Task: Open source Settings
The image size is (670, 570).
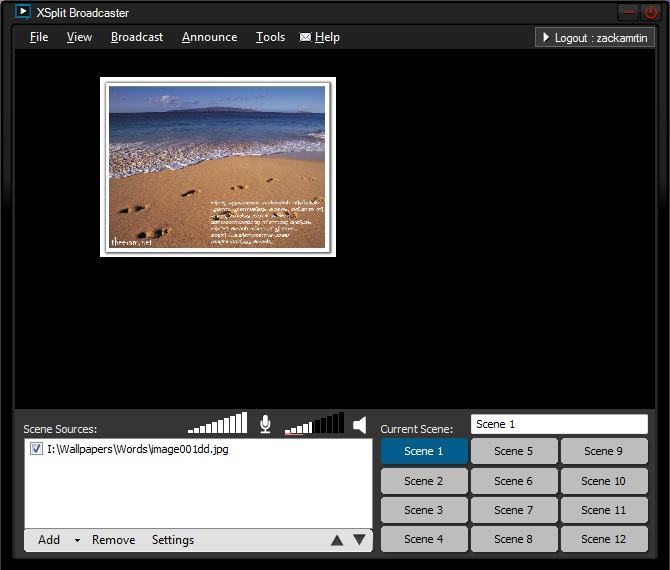Action: pyautogui.click(x=173, y=540)
